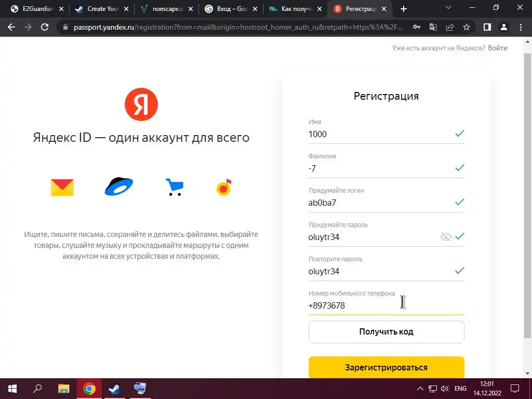Click Уже есть аккаунт на Яндексе text
Viewport: 532px width, 399px height.
coord(438,48)
